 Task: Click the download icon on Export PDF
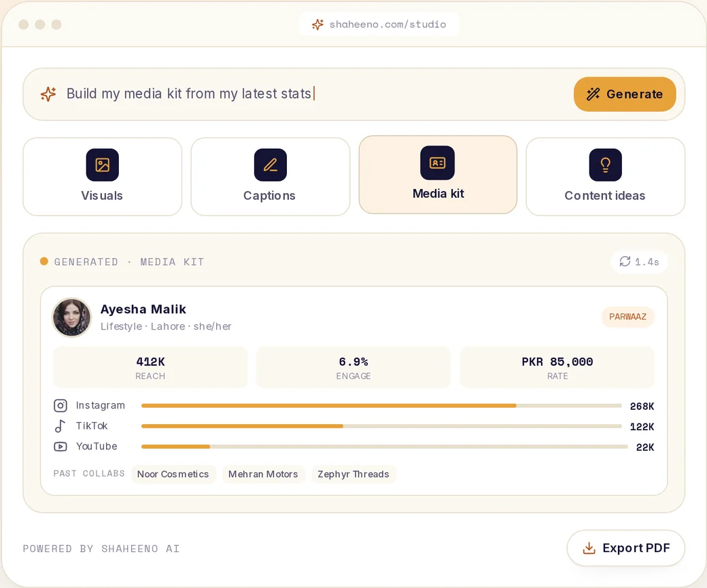point(589,548)
